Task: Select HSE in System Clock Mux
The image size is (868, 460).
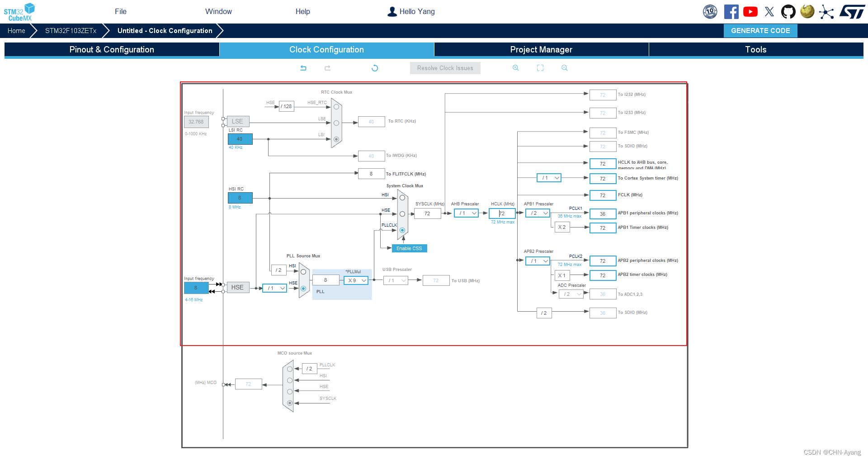Action: pos(402,214)
